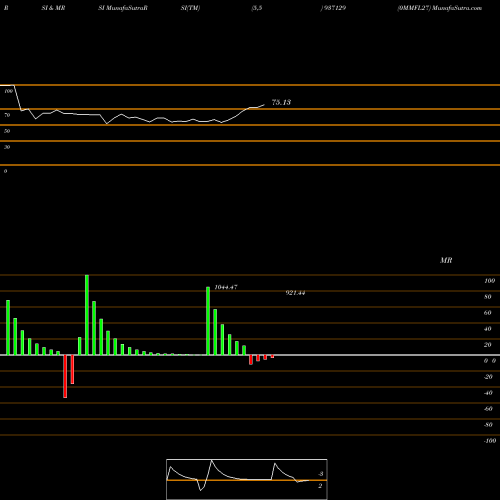Click the MunafaSutra.com header text
Screen dimensions: 500x500
click(457, 8)
